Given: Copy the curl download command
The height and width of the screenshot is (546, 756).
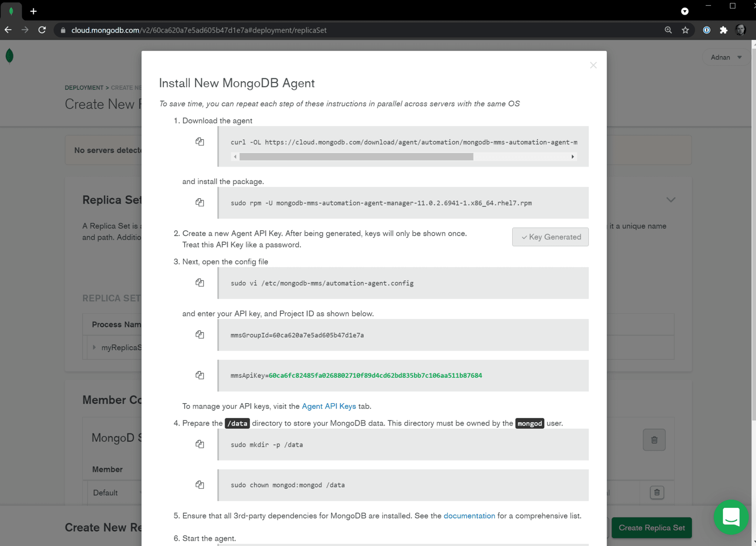Looking at the screenshot, I should tap(199, 142).
